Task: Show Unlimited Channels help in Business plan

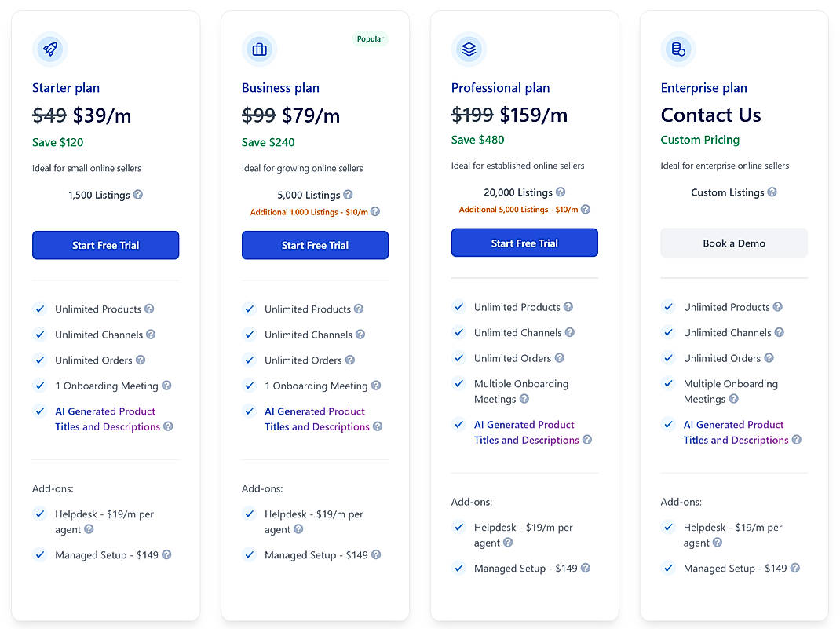Action: pyautogui.click(x=360, y=335)
